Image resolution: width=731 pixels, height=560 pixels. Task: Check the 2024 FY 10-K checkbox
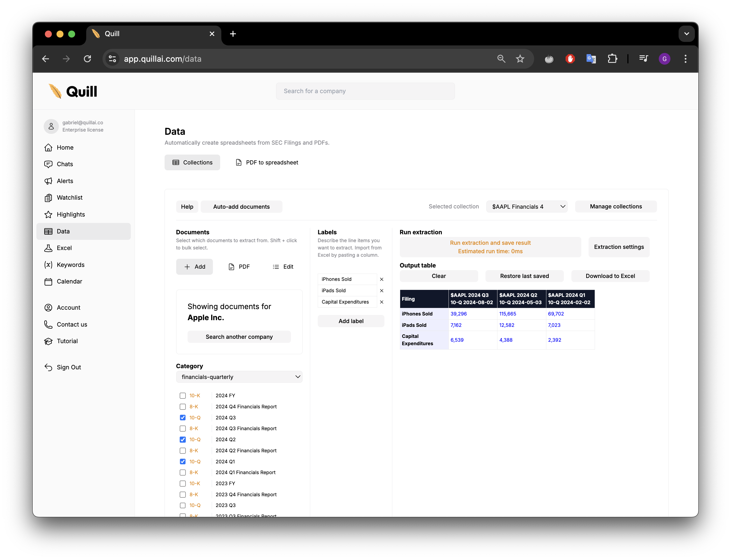pos(183,395)
